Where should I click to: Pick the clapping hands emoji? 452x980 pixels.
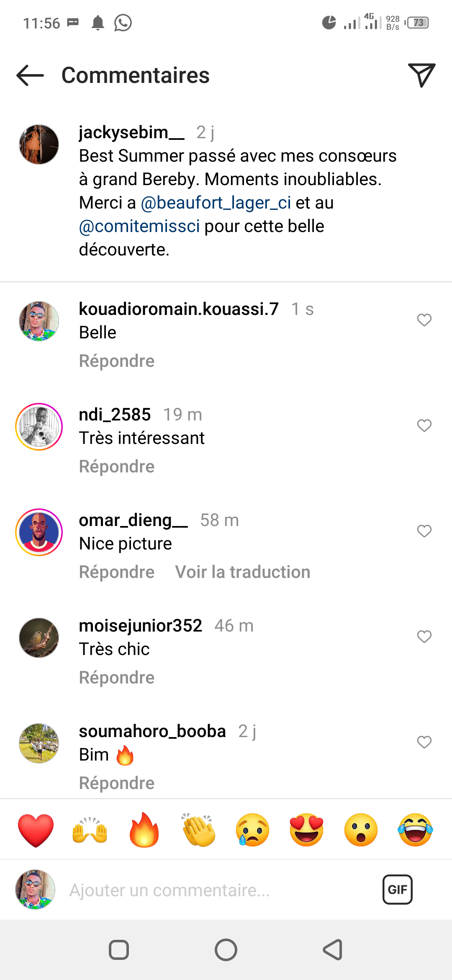point(198,830)
